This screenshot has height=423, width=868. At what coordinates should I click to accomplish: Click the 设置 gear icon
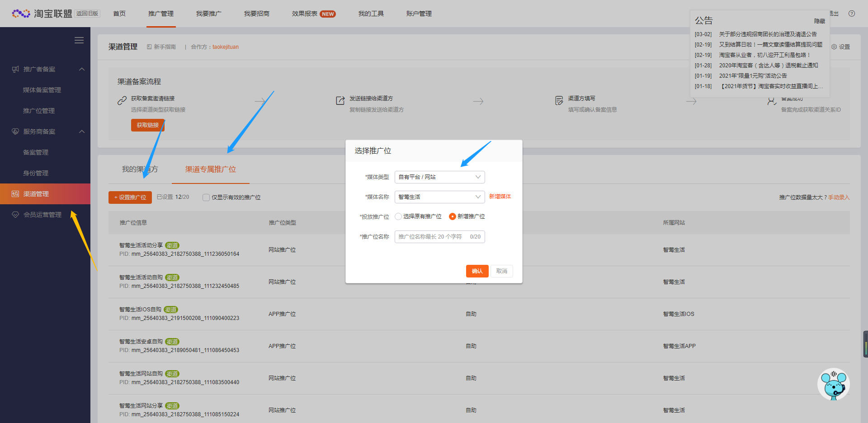[834, 47]
